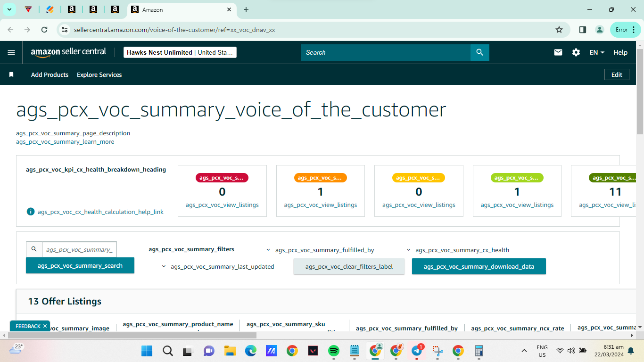644x362 pixels.
Task: Open Task View on the taskbar
Action: (188, 351)
